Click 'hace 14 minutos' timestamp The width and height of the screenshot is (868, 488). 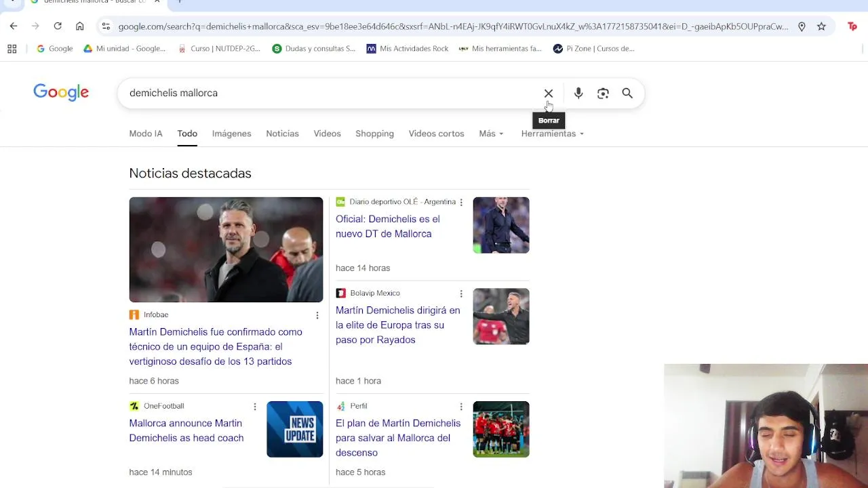click(x=161, y=472)
